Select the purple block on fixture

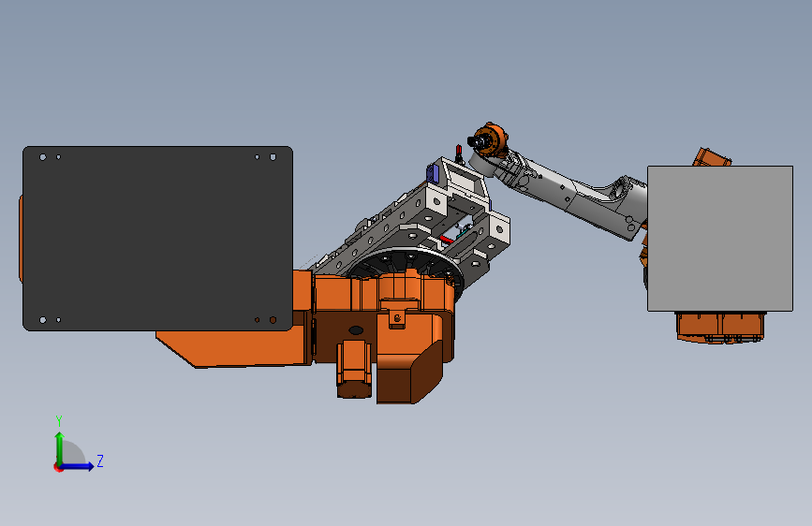(433, 173)
